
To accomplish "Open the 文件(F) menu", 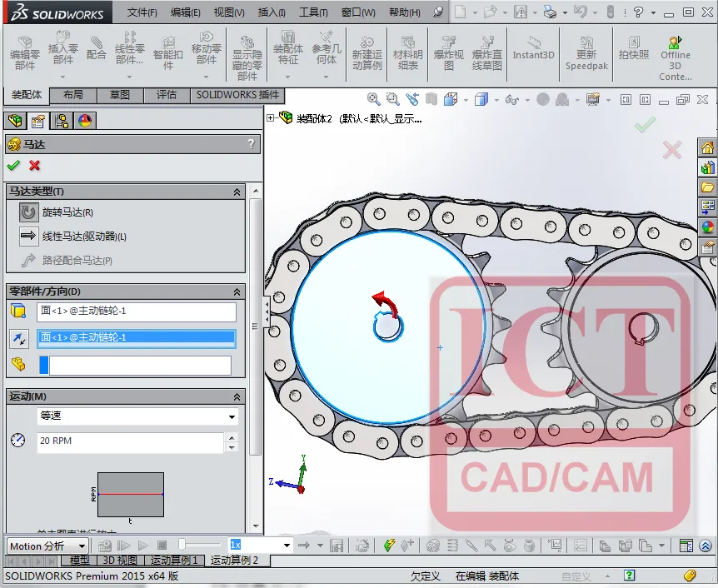I will tap(142, 12).
